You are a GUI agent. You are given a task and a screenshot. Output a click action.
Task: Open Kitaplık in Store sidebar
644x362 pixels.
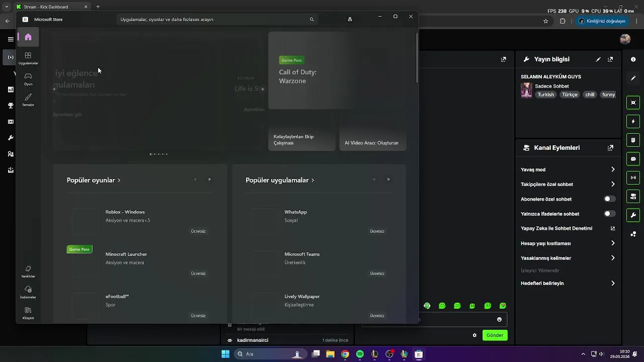pos(28,313)
